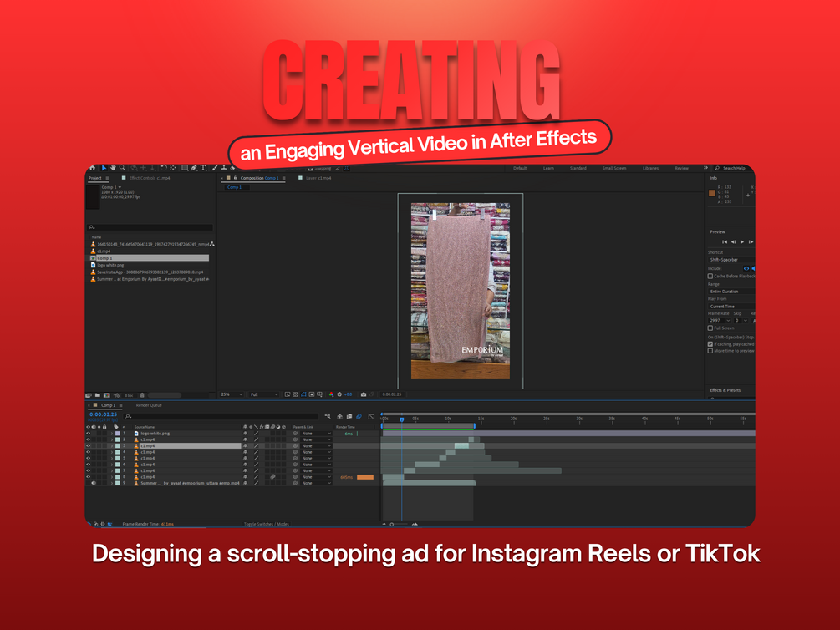This screenshot has height=630, width=840.
Task: Select the Hand tool
Action: 113,168
